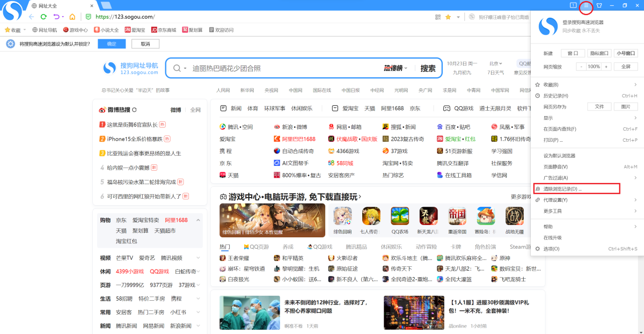Open the hamburger main menu icon
Image resolution: width=644 pixels, height=334 pixels.
point(586,5)
